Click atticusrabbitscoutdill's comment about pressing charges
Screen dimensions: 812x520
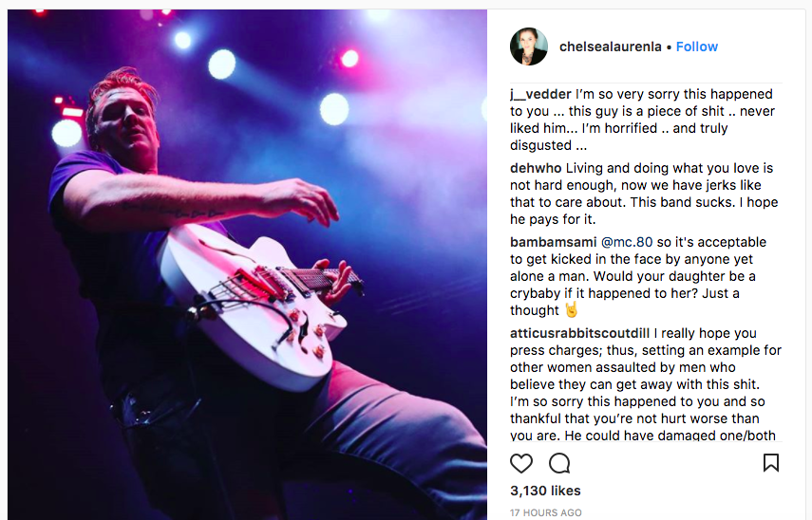(x=646, y=384)
